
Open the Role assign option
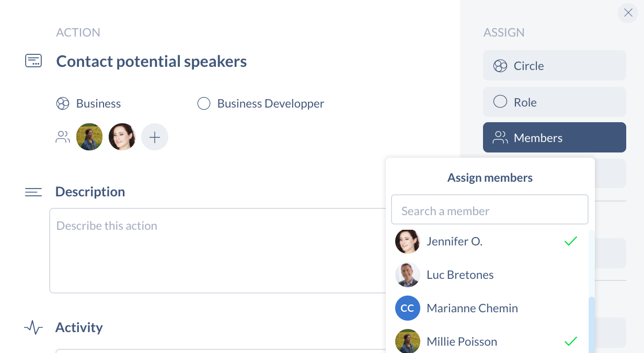(x=555, y=102)
